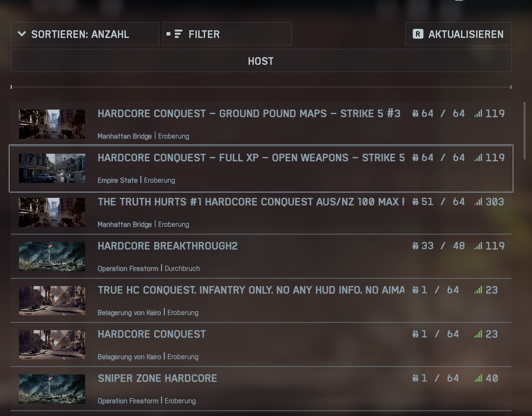Click player count icon on Hardcore Breakthrough2

click(415, 246)
